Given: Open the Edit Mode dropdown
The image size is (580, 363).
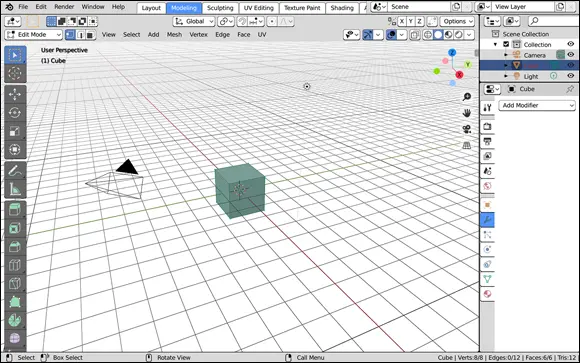Looking at the screenshot, I should tap(34, 35).
